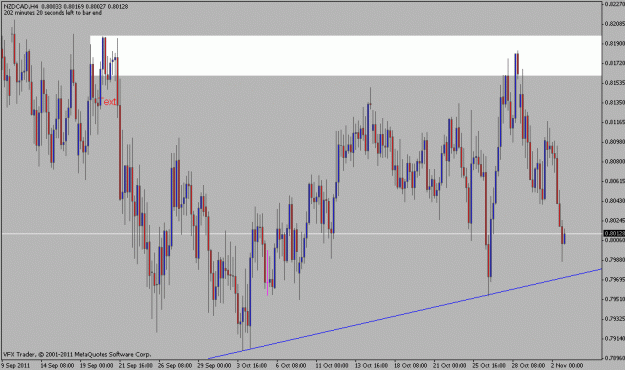
Task: Click the 0.81720 price scale label
Action: (x=615, y=63)
